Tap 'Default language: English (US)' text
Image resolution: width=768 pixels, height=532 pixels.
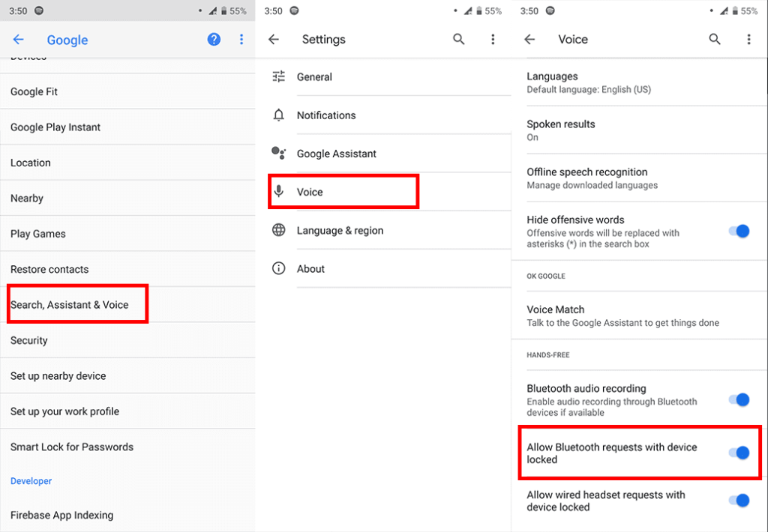[589, 90]
